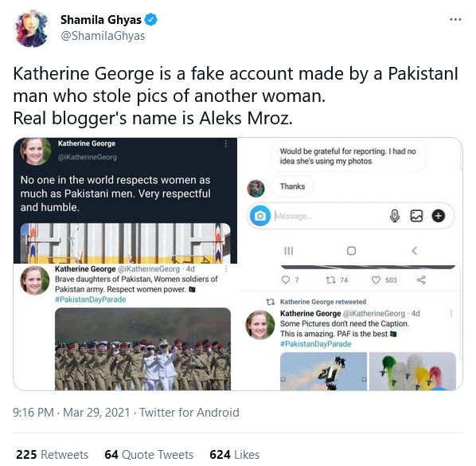Open the 624 Likes list
Viewport: 476px width, 466px height.
click(x=234, y=455)
